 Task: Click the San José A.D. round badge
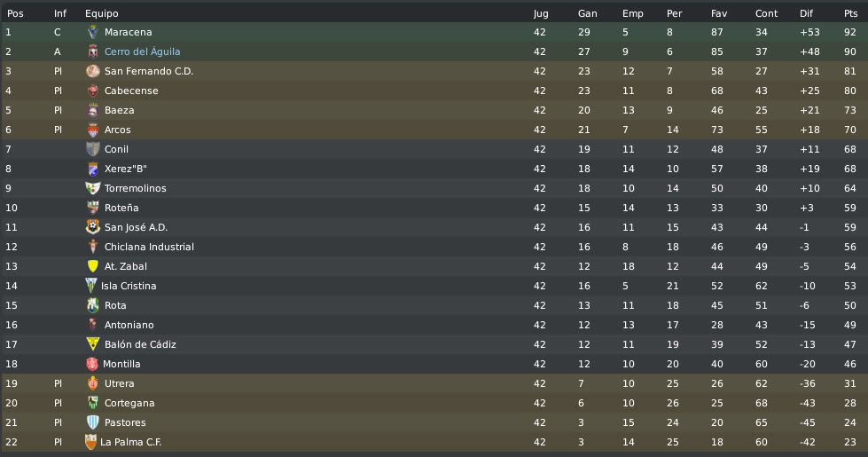(x=93, y=227)
